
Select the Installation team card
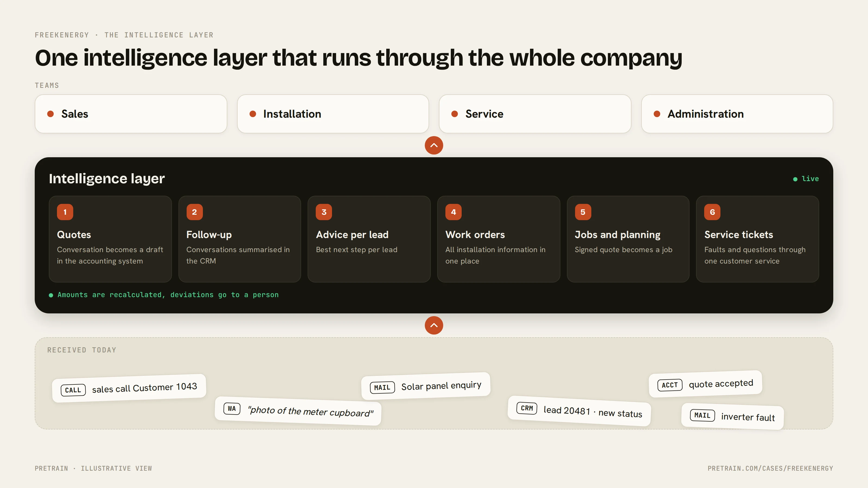pyautogui.click(x=333, y=114)
